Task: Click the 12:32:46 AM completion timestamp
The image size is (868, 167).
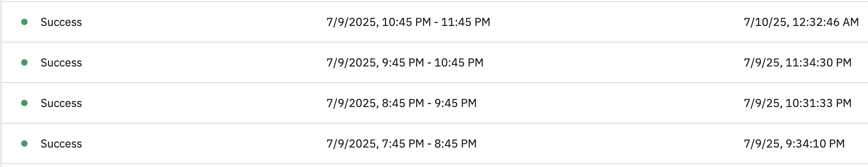Action: click(825, 22)
